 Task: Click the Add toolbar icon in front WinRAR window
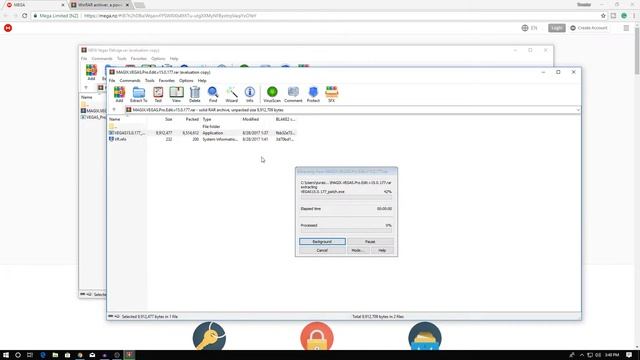[119, 94]
